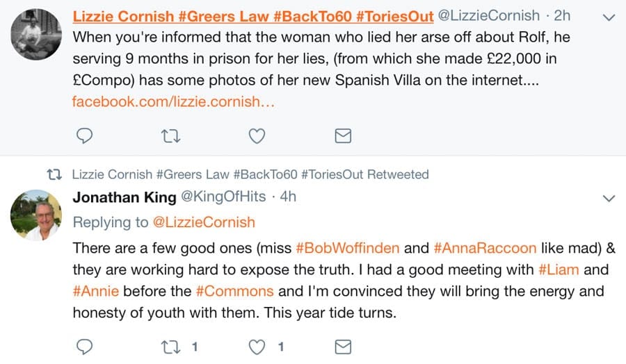Open the facebook.com/lizzie.cornish link
Screen dimensions: 626x364
tap(173, 101)
